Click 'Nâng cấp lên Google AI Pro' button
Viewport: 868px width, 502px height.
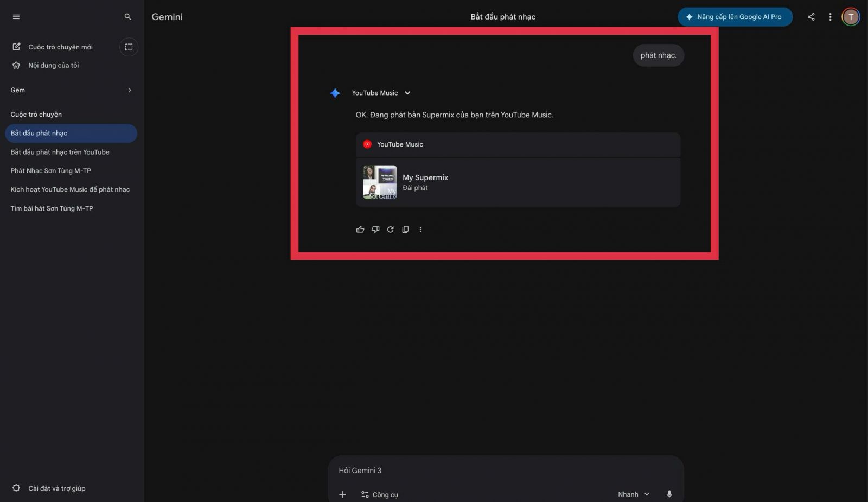[x=735, y=17]
